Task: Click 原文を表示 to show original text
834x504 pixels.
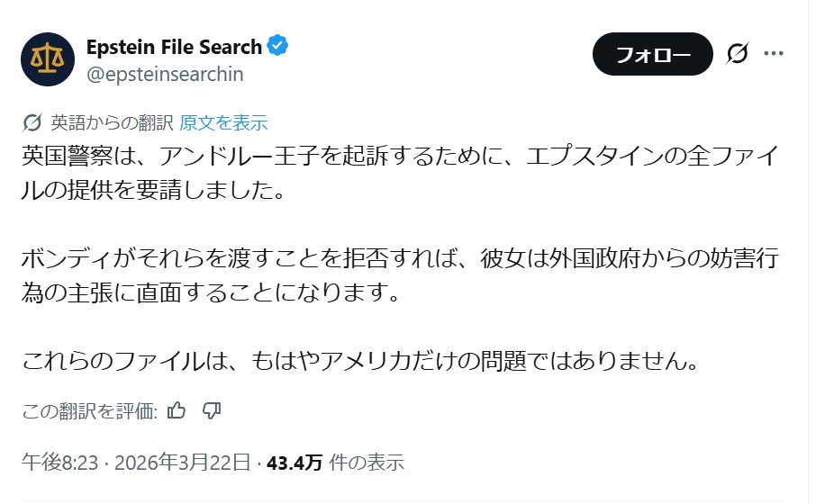Action: click(x=223, y=122)
